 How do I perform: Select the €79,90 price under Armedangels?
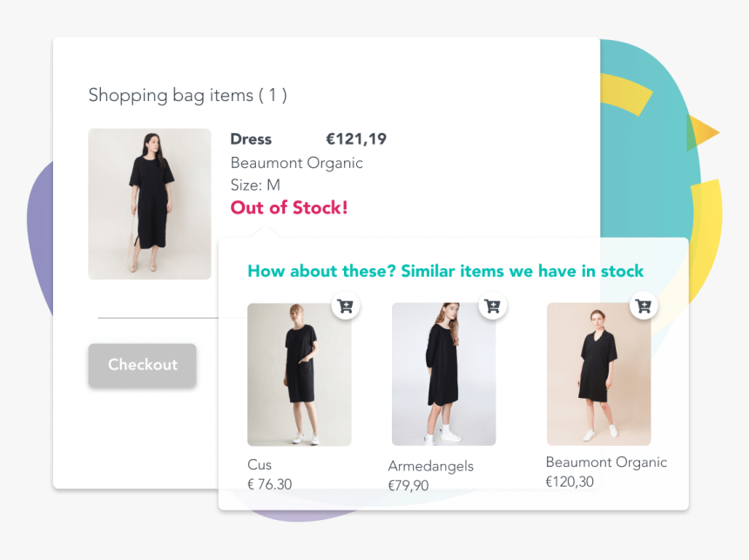(408, 485)
